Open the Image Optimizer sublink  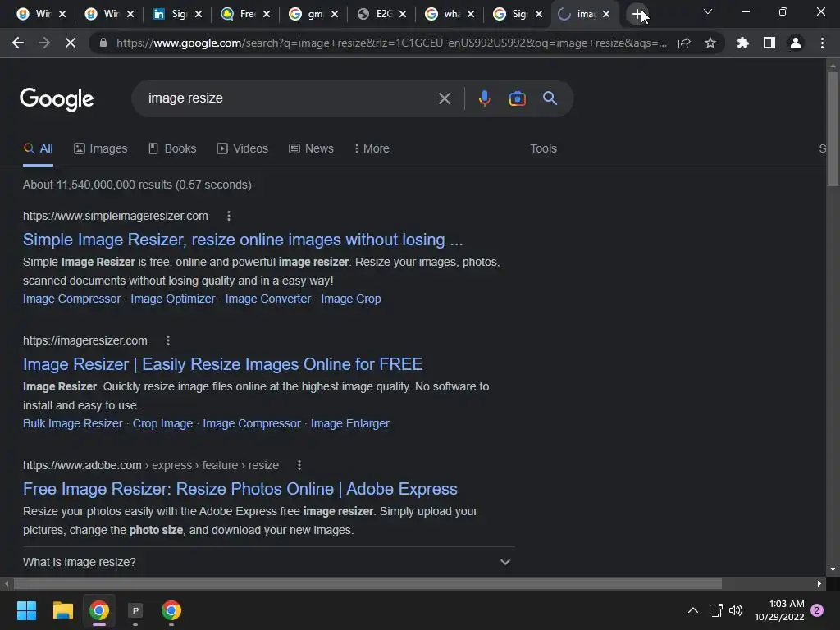173,299
